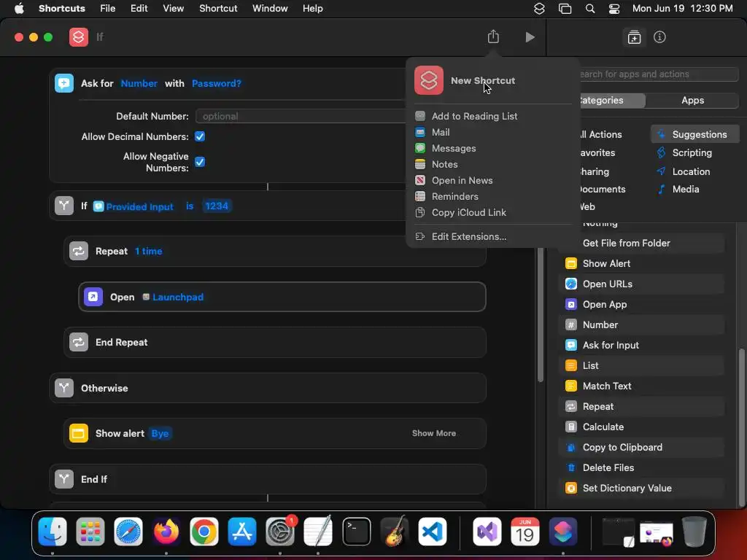Select the Media category
The height and width of the screenshot is (560, 747).
(x=694, y=190)
